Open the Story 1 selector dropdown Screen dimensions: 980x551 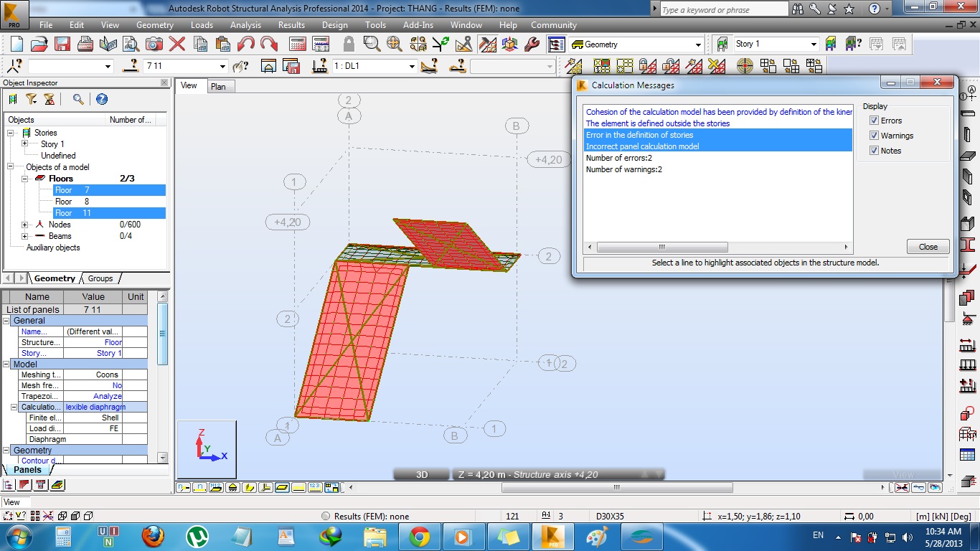click(813, 43)
